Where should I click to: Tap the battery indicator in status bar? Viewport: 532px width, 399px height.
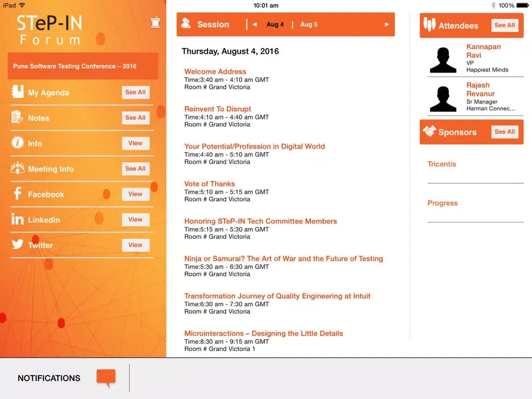[523, 5]
